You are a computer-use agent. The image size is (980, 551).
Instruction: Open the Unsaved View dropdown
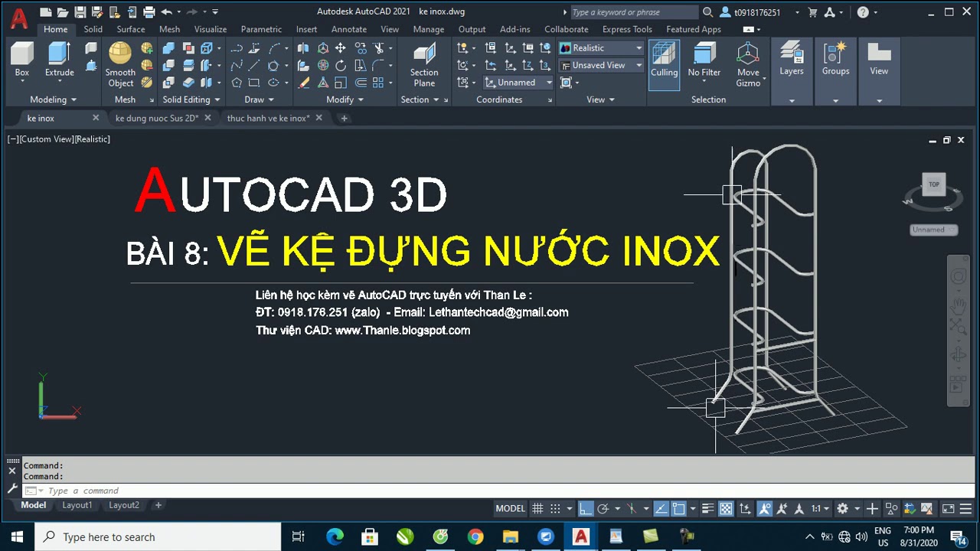click(601, 65)
